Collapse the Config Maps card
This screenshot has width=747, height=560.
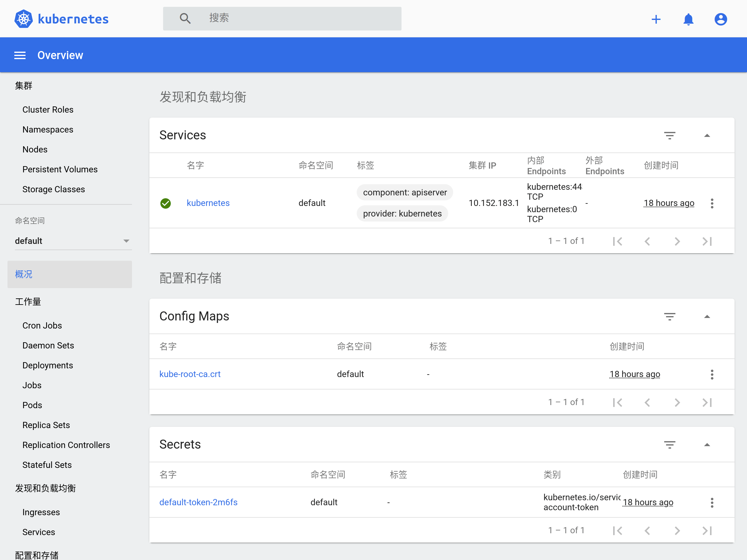(707, 316)
